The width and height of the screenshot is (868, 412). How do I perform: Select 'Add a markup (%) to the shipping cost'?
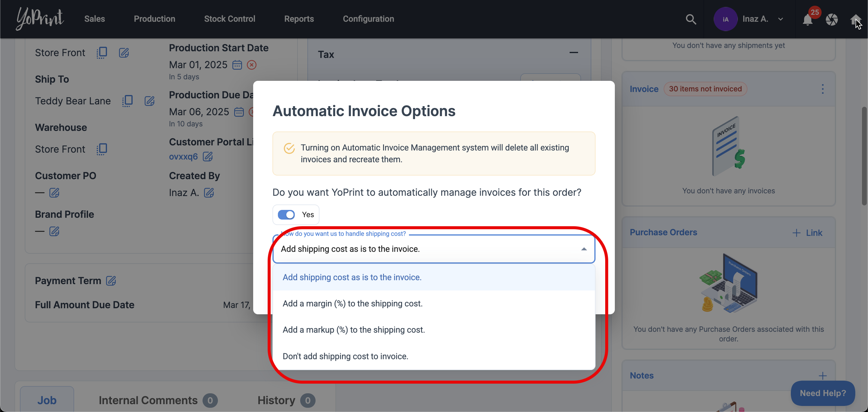434,330
